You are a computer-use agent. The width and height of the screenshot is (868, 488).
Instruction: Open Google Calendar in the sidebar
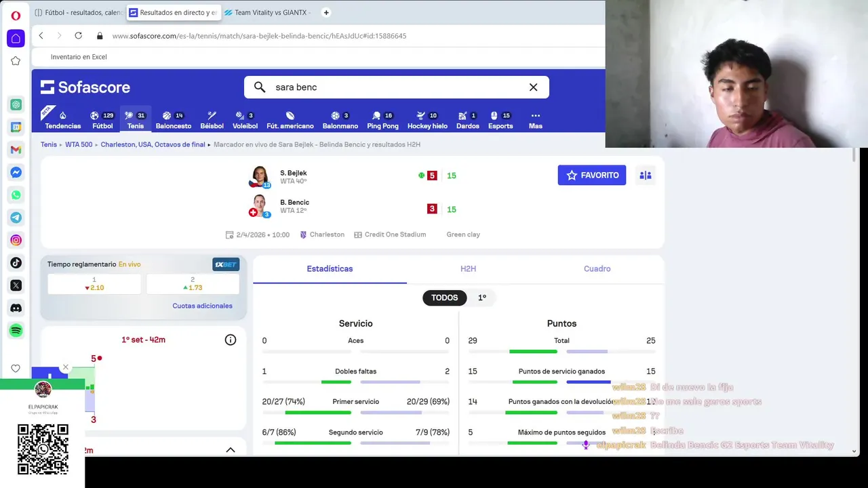pyautogui.click(x=16, y=127)
